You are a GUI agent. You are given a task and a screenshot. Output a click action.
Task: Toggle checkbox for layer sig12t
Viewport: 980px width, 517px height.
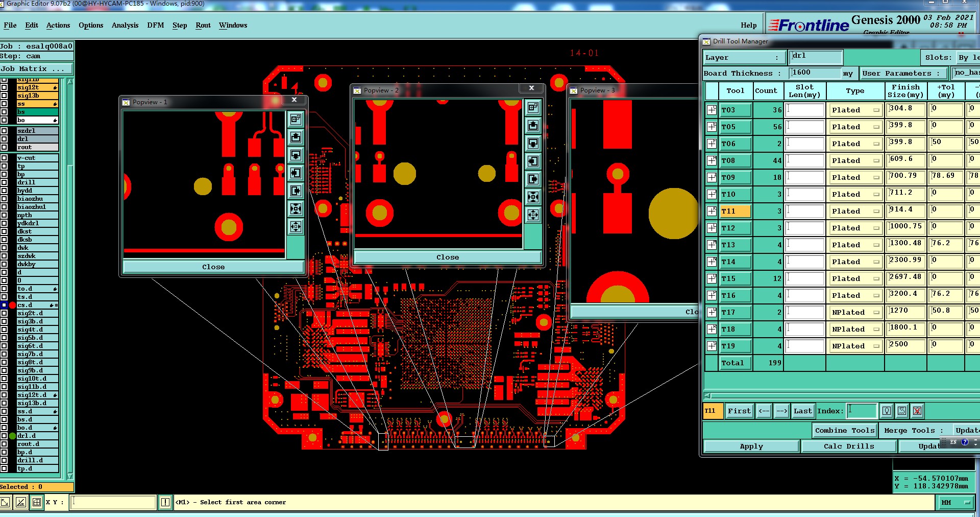click(x=4, y=87)
